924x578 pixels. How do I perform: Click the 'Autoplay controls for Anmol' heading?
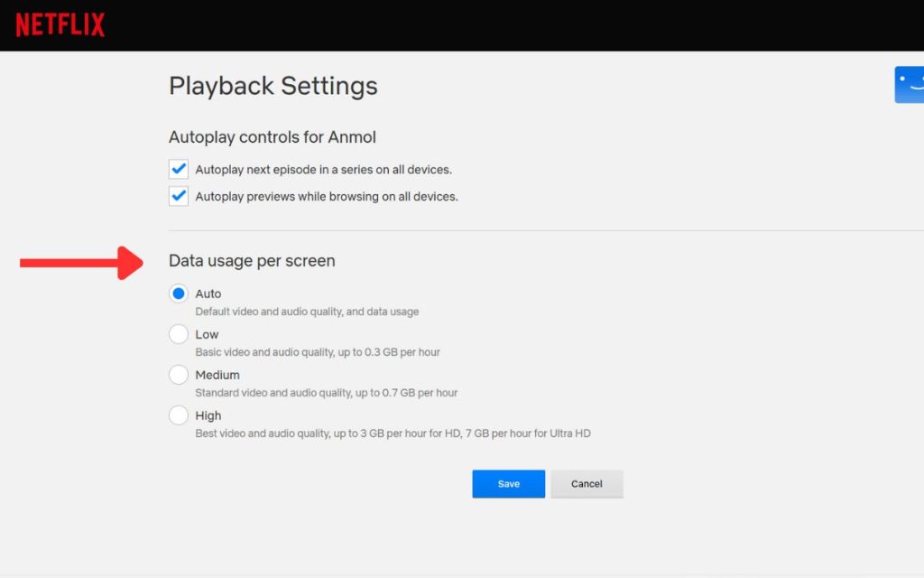click(x=272, y=137)
